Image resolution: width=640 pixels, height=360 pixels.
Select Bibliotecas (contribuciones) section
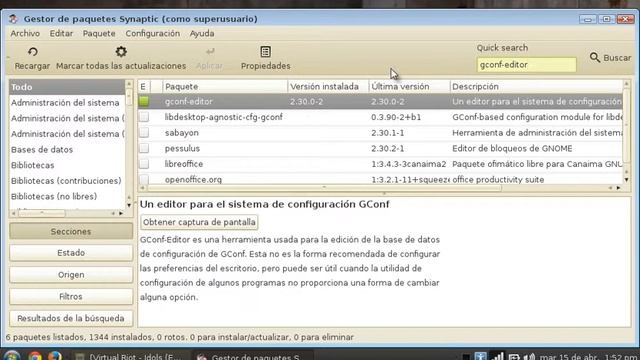[x=67, y=181]
